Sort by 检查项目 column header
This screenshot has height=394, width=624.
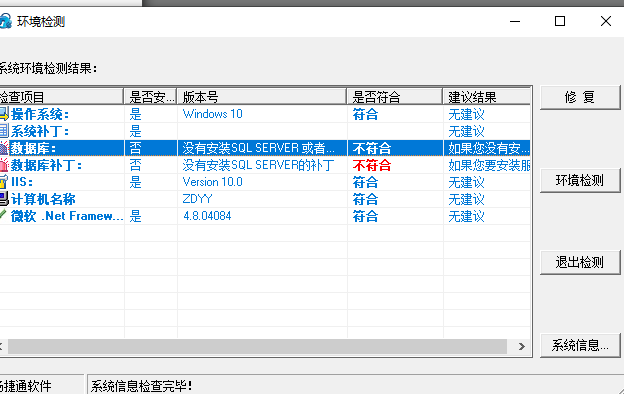pos(61,97)
